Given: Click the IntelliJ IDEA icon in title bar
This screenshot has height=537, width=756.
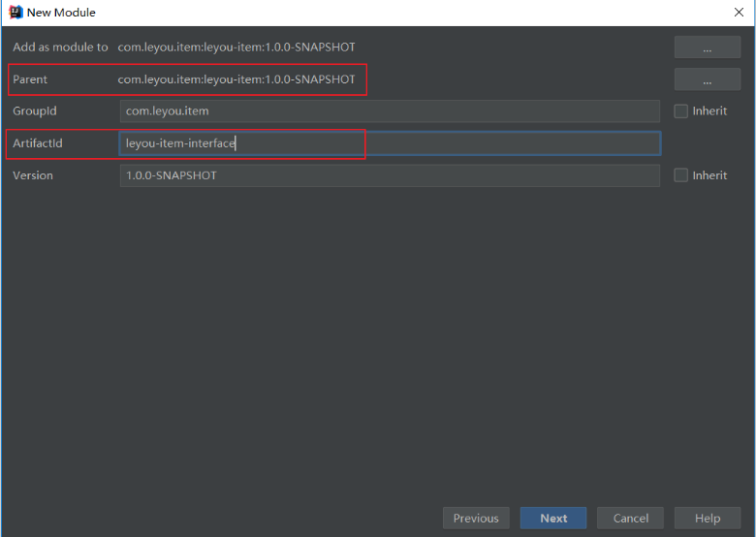Looking at the screenshot, I should (x=16, y=12).
